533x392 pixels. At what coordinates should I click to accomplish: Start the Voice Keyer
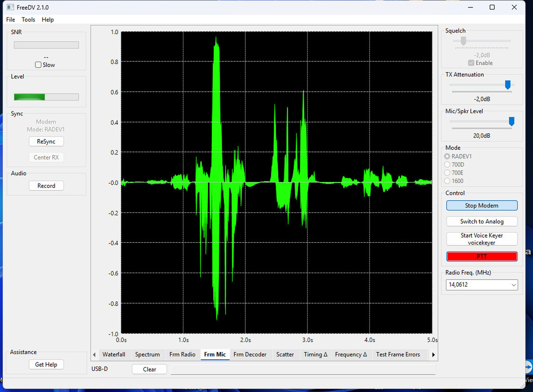[x=481, y=239]
